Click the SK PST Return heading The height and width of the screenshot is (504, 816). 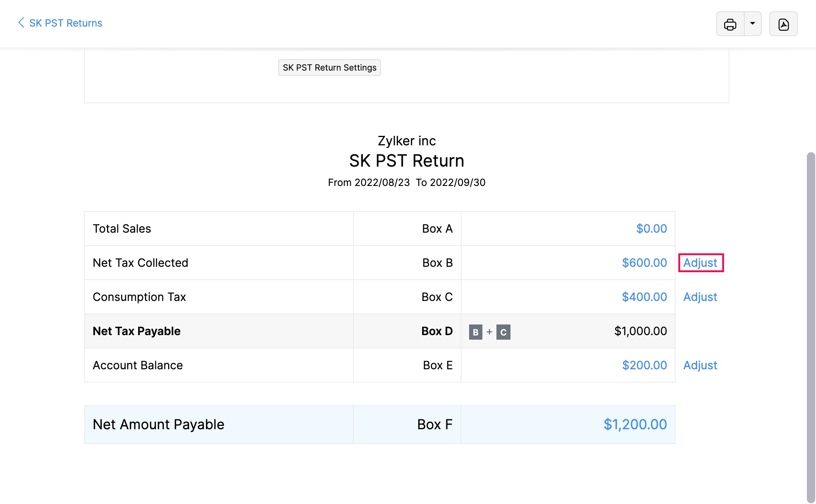406,161
